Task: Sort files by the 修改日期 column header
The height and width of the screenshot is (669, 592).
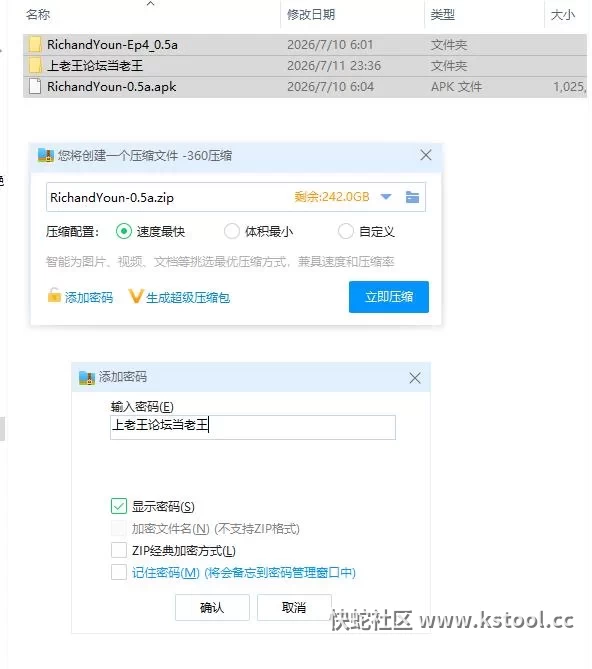Action: [x=311, y=15]
